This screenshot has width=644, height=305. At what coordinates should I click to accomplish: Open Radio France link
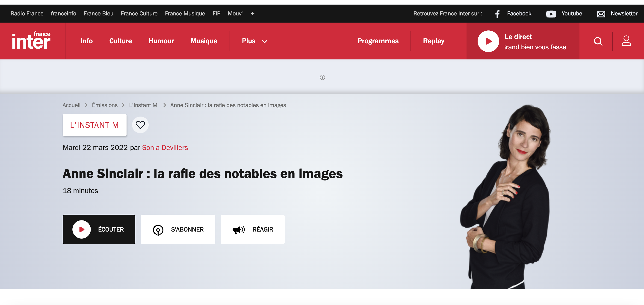click(x=27, y=14)
